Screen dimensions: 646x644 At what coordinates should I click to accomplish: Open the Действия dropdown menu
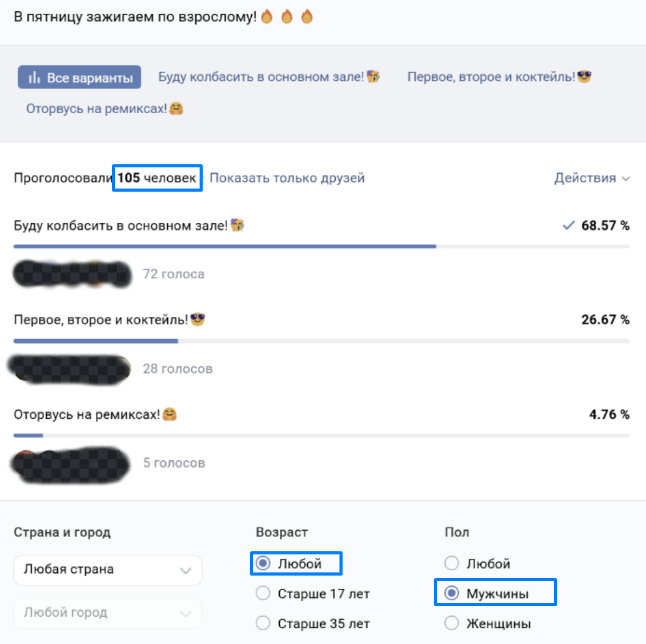click(x=591, y=179)
